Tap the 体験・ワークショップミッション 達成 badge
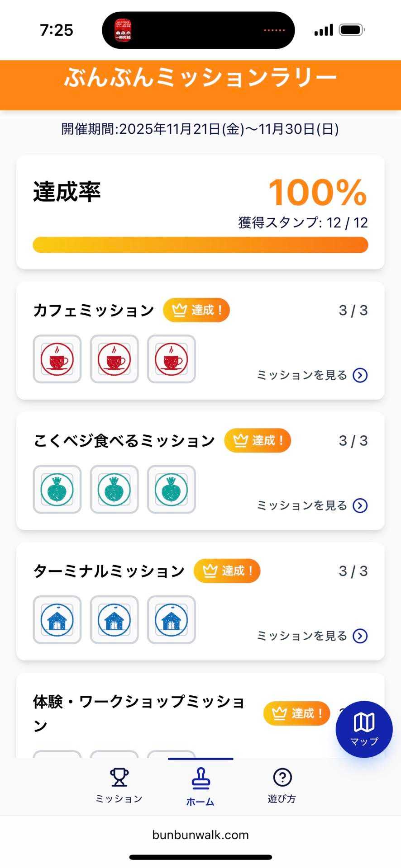Image resolution: width=401 pixels, height=868 pixels. (x=296, y=713)
